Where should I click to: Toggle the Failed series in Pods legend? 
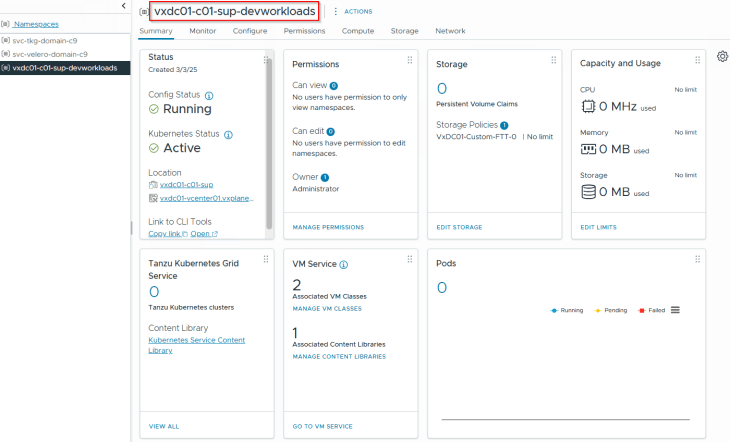click(652, 310)
